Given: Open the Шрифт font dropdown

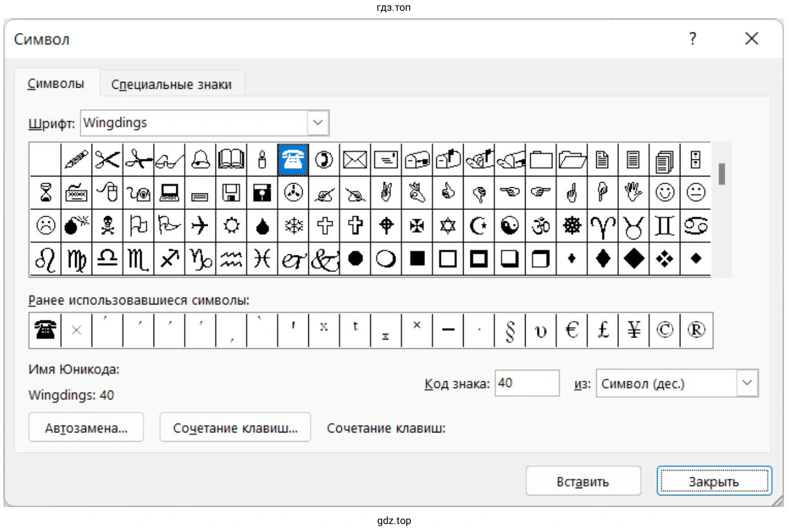Looking at the screenshot, I should 318,123.
